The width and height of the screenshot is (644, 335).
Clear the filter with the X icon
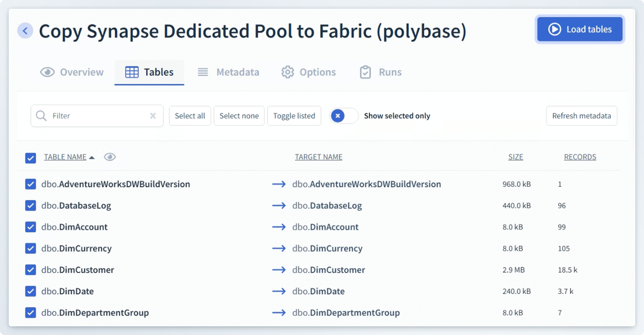coord(153,116)
